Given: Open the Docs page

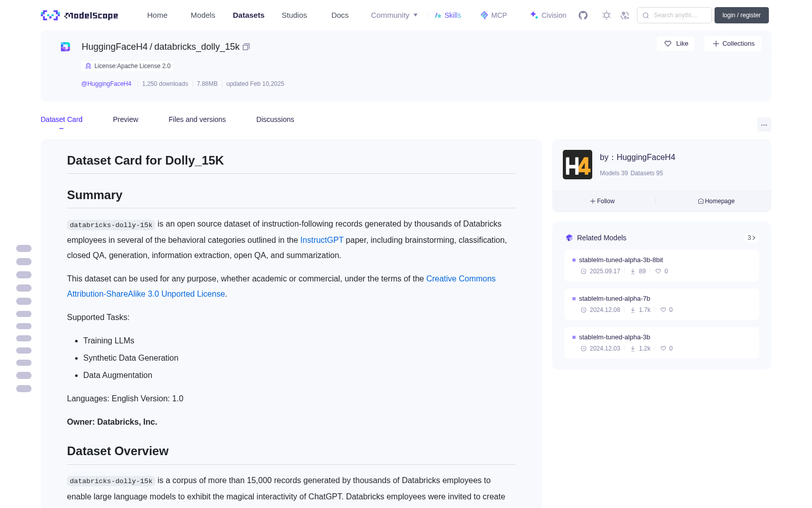Looking at the screenshot, I should [340, 15].
